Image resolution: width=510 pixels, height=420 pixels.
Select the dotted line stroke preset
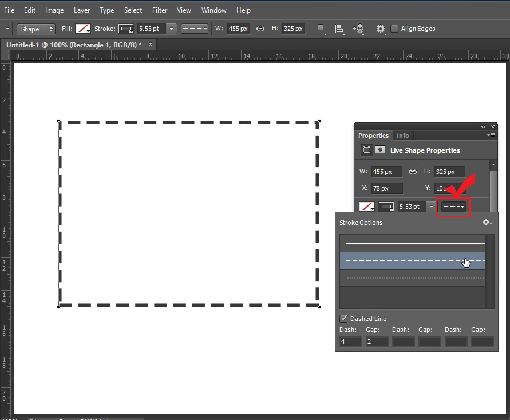[412, 278]
